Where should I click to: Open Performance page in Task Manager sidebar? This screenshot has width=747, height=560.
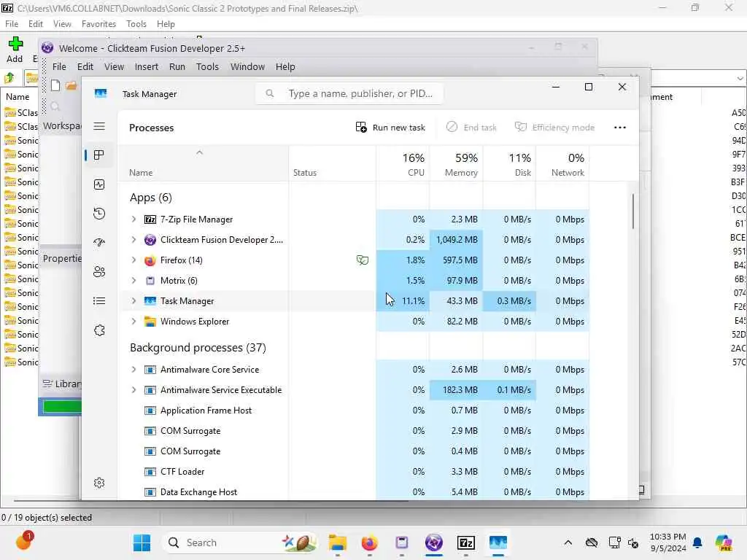pyautogui.click(x=99, y=184)
